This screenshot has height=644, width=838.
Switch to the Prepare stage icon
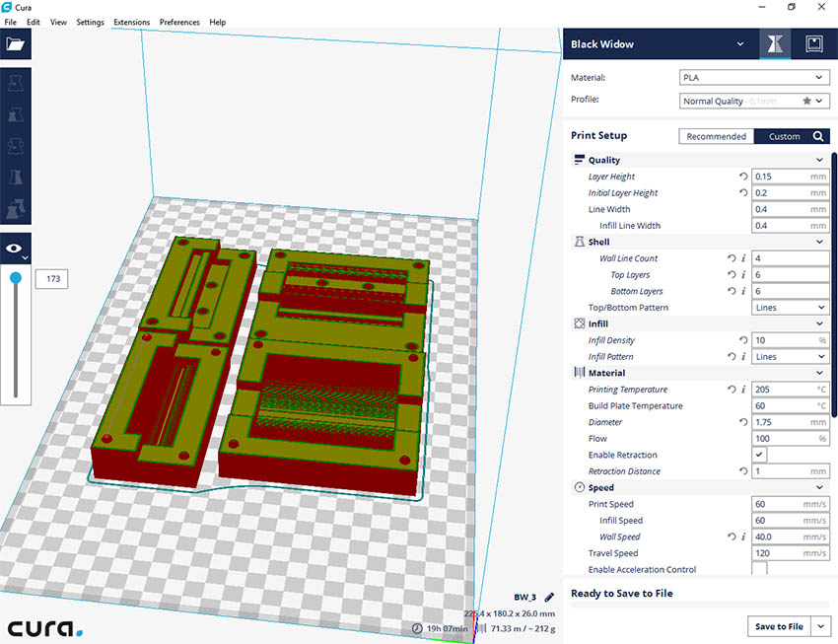click(775, 43)
